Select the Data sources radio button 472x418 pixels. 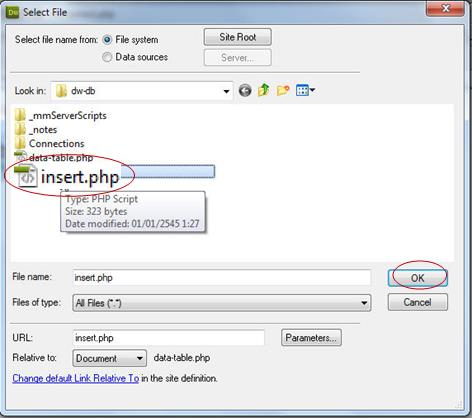[x=107, y=57]
